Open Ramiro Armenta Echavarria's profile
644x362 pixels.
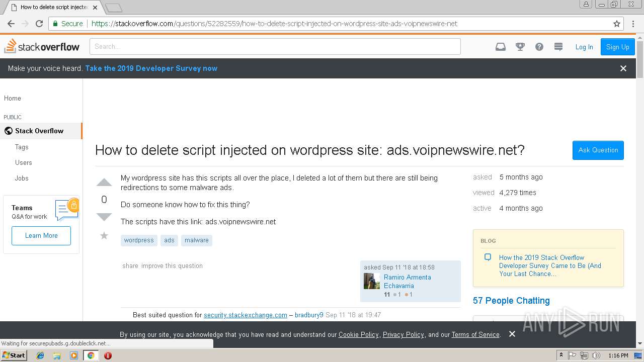pyautogui.click(x=408, y=281)
